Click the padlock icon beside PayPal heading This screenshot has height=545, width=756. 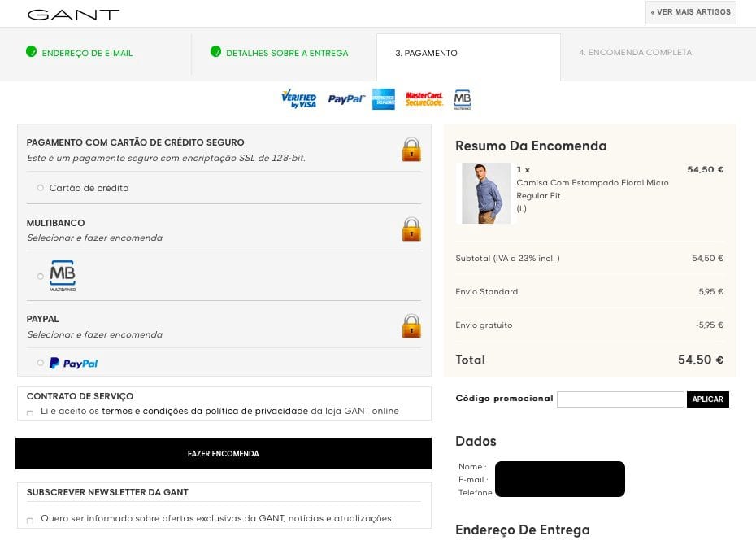point(411,325)
